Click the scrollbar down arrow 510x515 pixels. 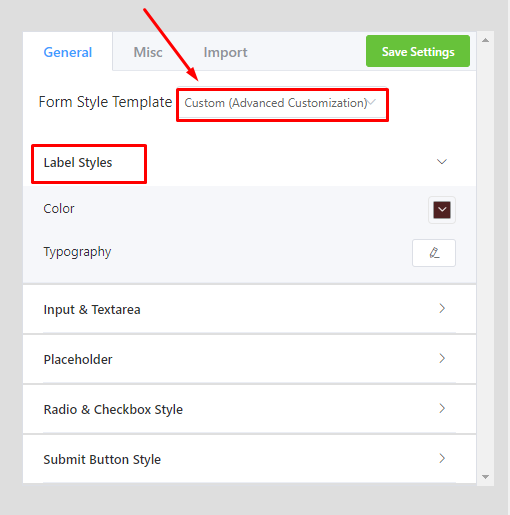(x=485, y=477)
